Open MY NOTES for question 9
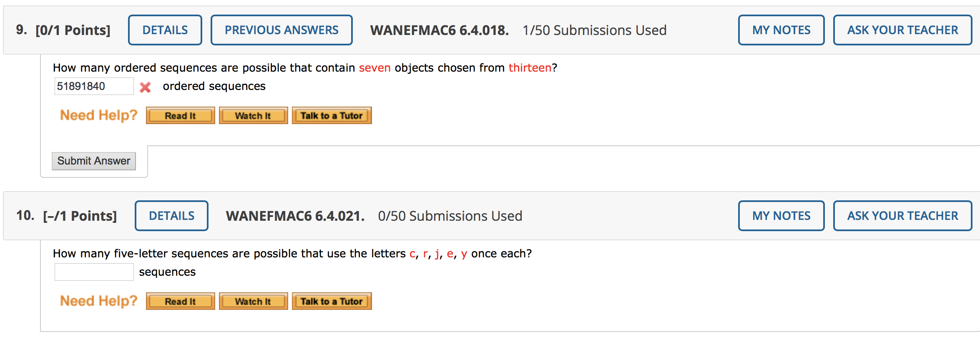Image resolution: width=980 pixels, height=344 pixels. pos(781,30)
